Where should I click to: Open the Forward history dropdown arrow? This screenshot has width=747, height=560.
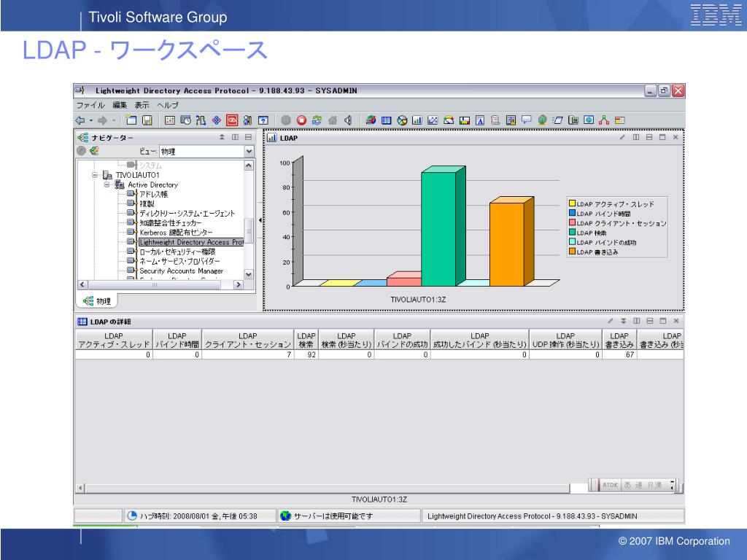point(113,120)
